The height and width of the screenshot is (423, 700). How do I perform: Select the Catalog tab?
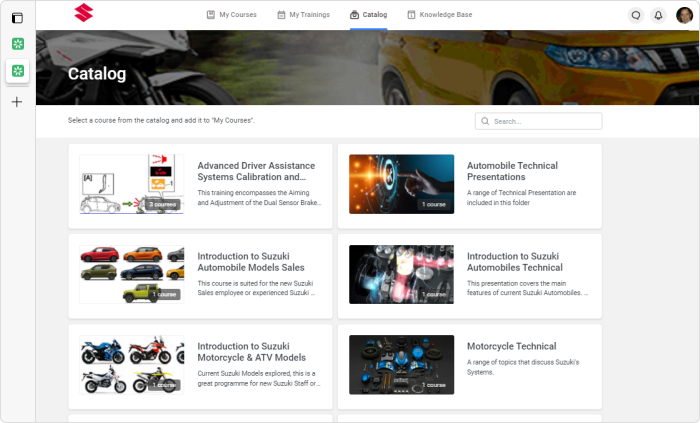click(x=369, y=15)
